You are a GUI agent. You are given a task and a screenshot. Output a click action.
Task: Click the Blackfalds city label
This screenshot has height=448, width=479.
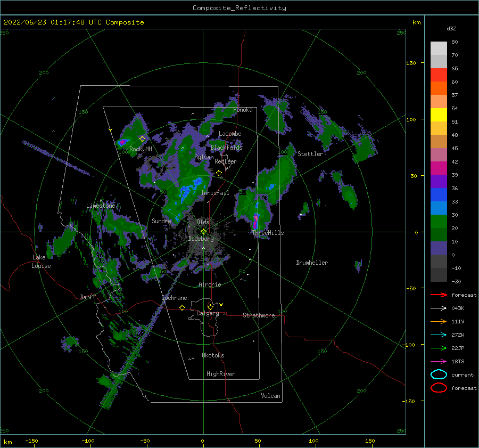tap(226, 148)
